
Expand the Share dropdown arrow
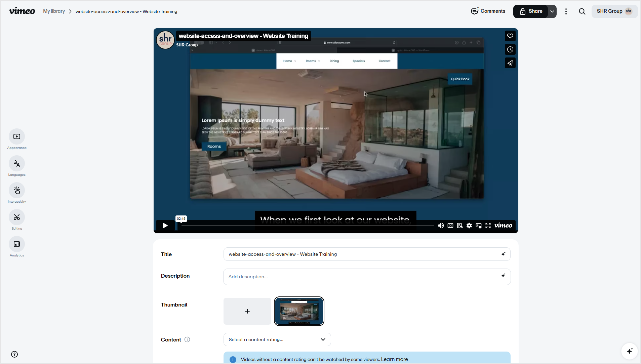(x=552, y=11)
